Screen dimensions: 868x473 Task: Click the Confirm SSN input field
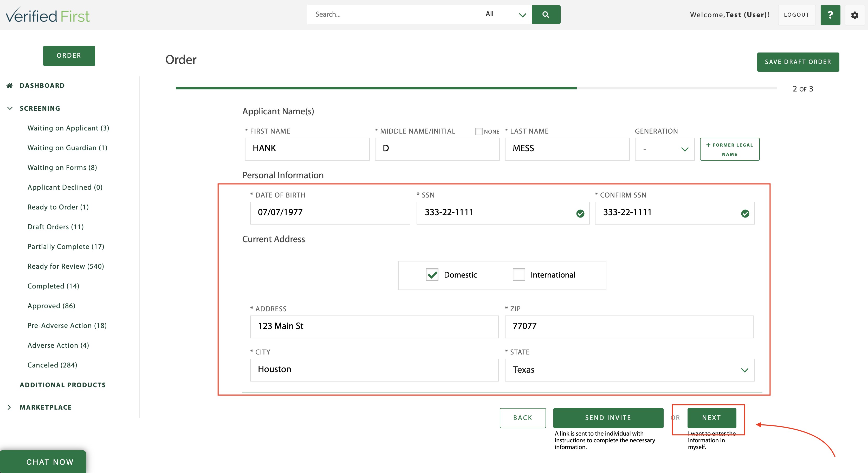[x=675, y=213]
